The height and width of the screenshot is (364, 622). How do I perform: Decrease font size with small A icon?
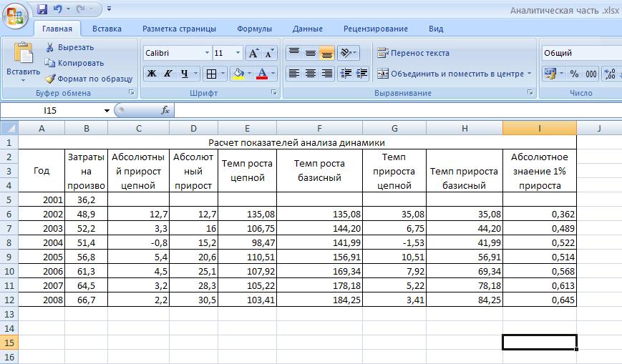tap(269, 53)
